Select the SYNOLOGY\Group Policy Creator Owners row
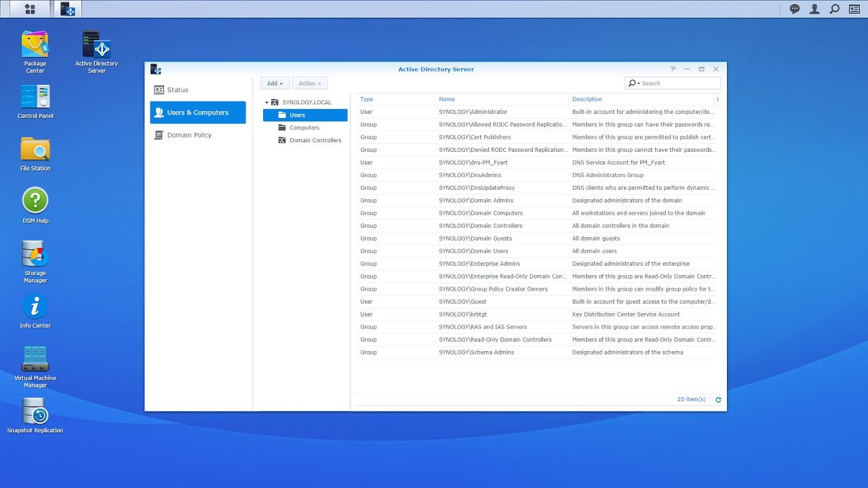 (536, 289)
